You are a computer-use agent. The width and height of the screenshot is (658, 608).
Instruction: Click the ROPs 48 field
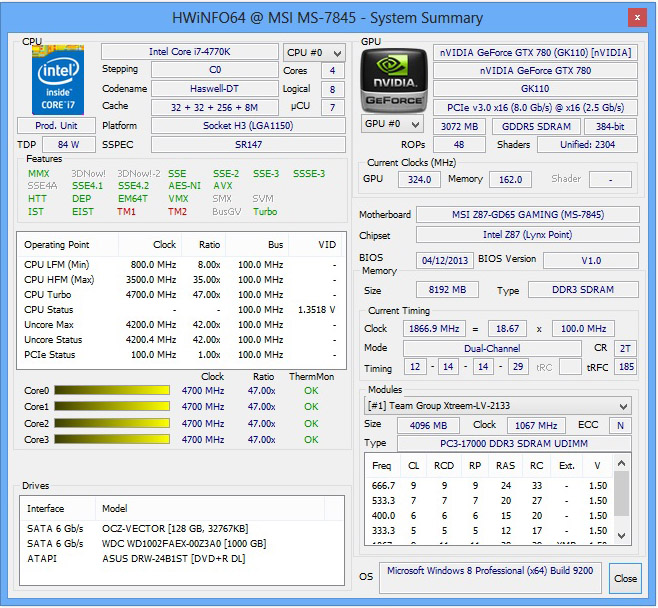click(x=459, y=145)
